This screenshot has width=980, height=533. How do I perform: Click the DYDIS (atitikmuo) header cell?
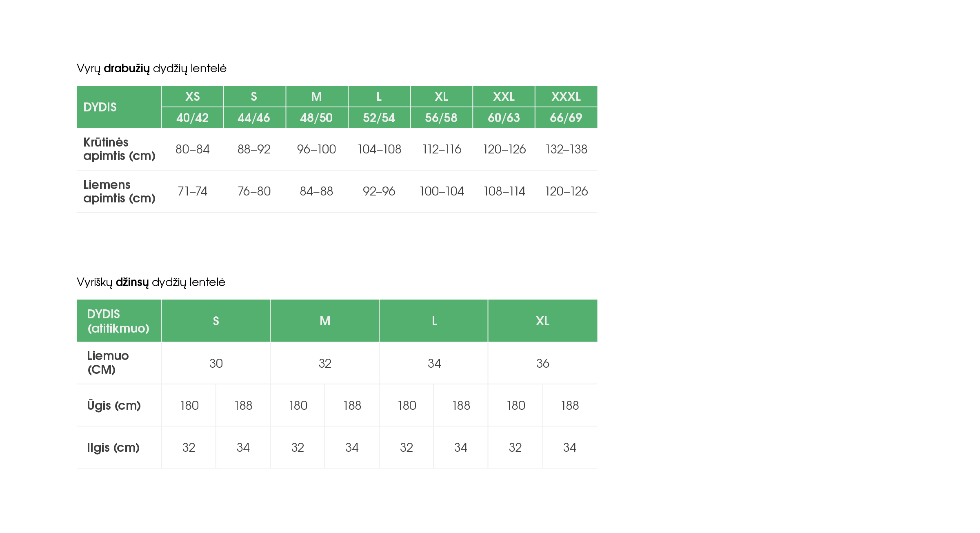click(119, 321)
